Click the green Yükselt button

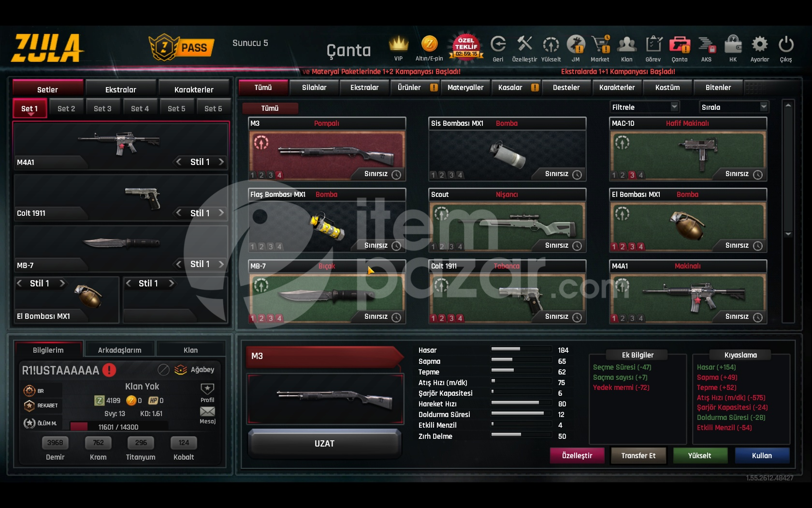[700, 455]
